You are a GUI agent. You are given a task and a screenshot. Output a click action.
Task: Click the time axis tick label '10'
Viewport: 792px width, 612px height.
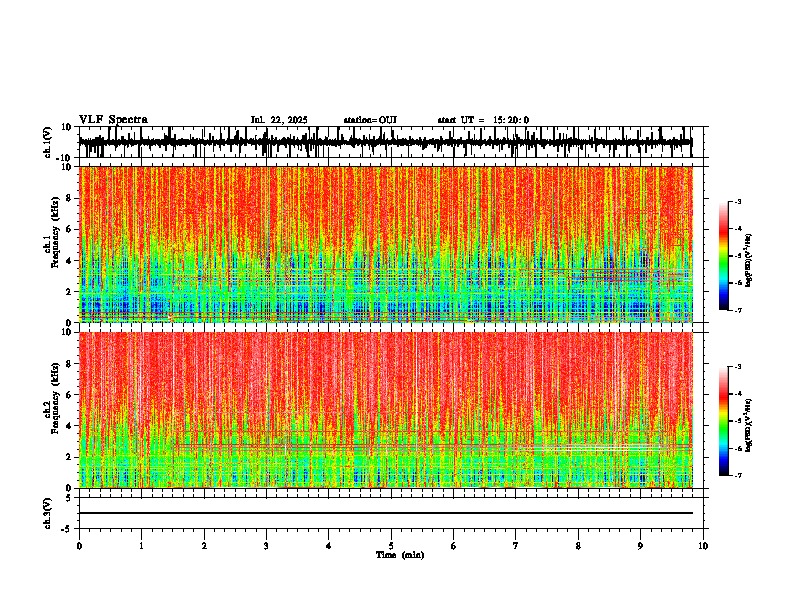(703, 546)
